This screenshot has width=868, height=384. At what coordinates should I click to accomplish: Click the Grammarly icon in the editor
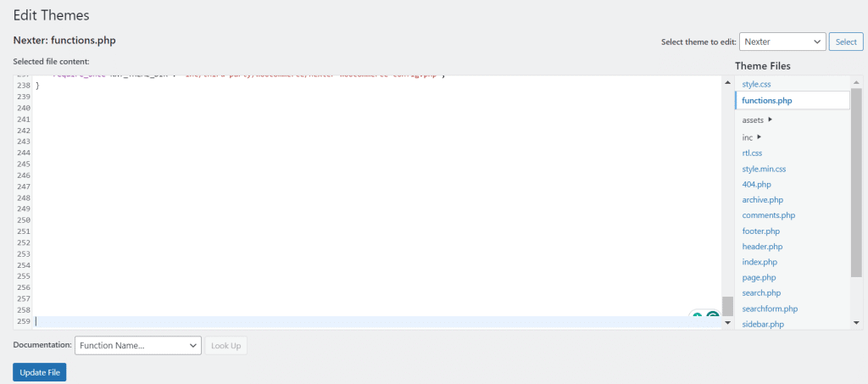pos(713,317)
